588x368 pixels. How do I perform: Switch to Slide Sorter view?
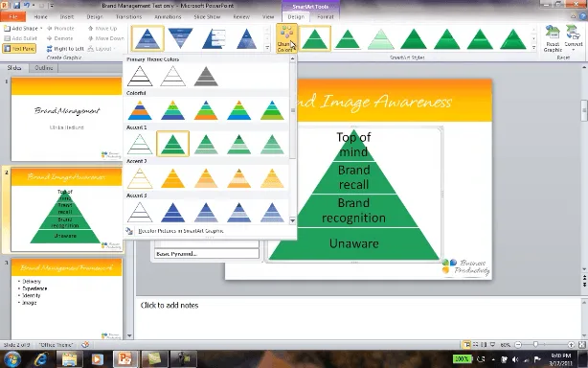[x=475, y=344]
